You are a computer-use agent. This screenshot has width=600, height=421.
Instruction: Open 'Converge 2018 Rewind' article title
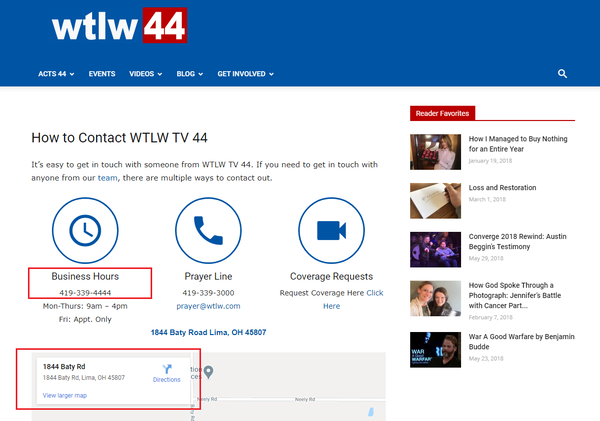point(517,242)
